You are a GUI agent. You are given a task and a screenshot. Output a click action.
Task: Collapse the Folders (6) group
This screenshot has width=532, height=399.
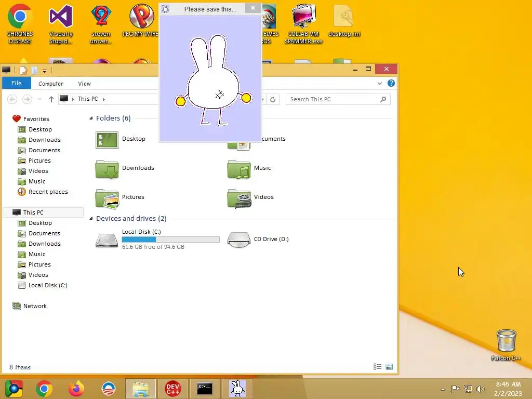tap(91, 118)
